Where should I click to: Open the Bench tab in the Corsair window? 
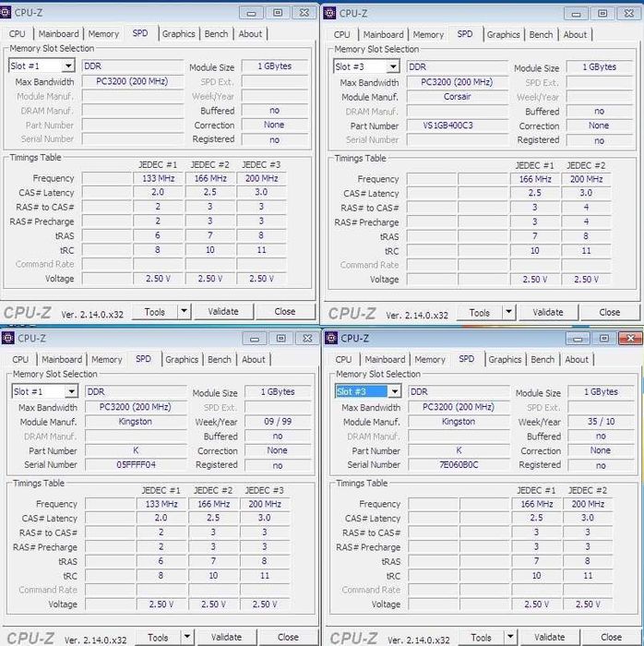[541, 35]
